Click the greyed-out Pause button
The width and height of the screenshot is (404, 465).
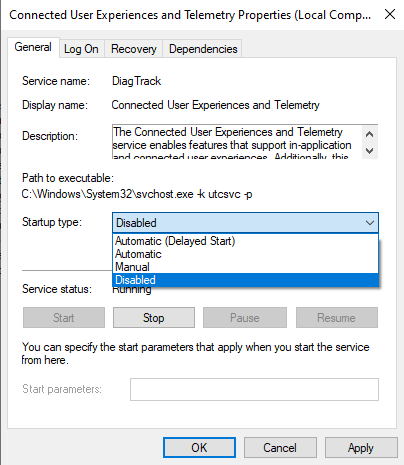point(245,318)
